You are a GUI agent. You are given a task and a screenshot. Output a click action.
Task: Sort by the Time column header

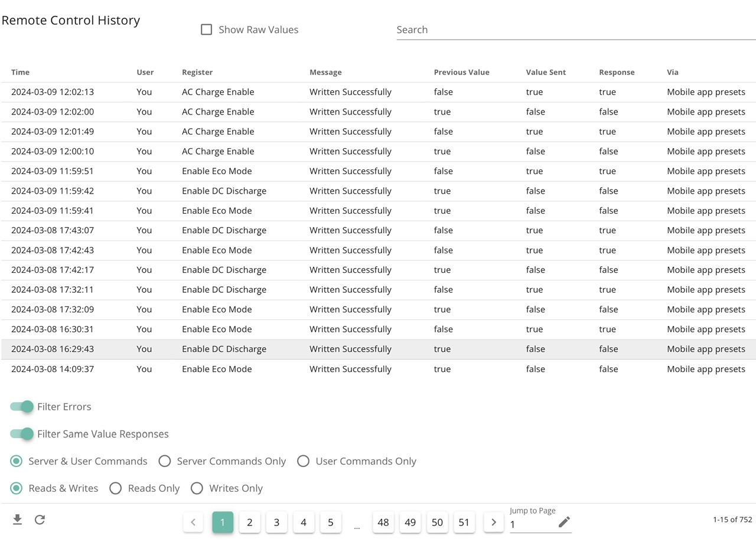tap(20, 72)
